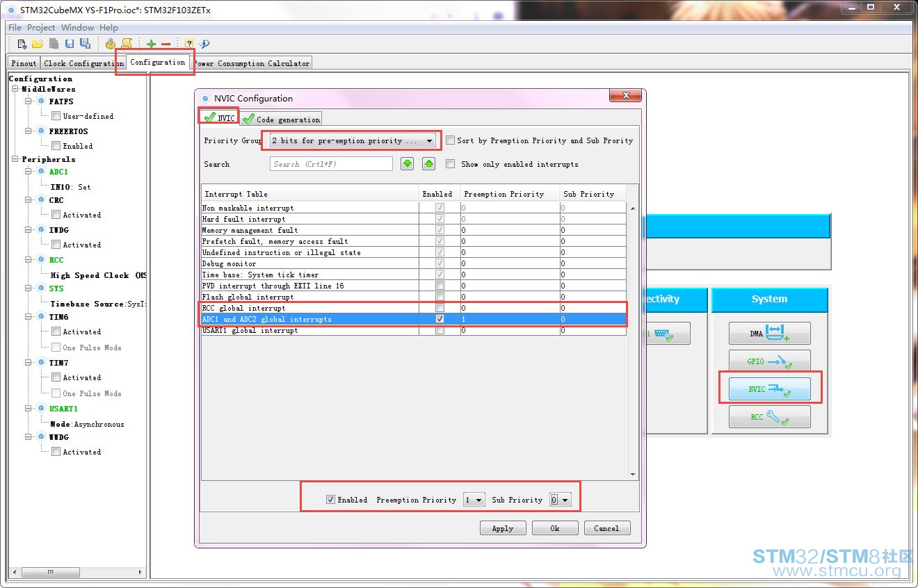
Task: Enable the Flash global interrupt checkbox
Action: coord(440,297)
